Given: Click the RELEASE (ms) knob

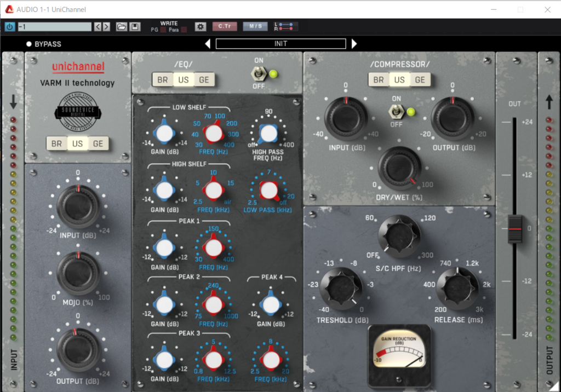Looking at the screenshot, I should point(457,289).
